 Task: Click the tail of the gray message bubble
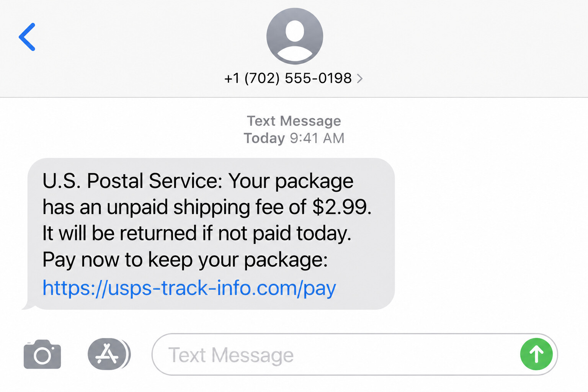point(27,306)
